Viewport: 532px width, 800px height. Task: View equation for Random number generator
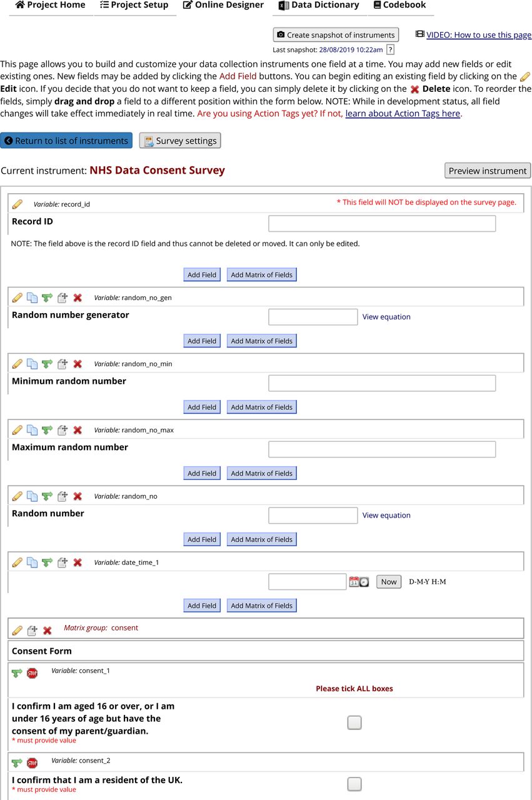(386, 317)
